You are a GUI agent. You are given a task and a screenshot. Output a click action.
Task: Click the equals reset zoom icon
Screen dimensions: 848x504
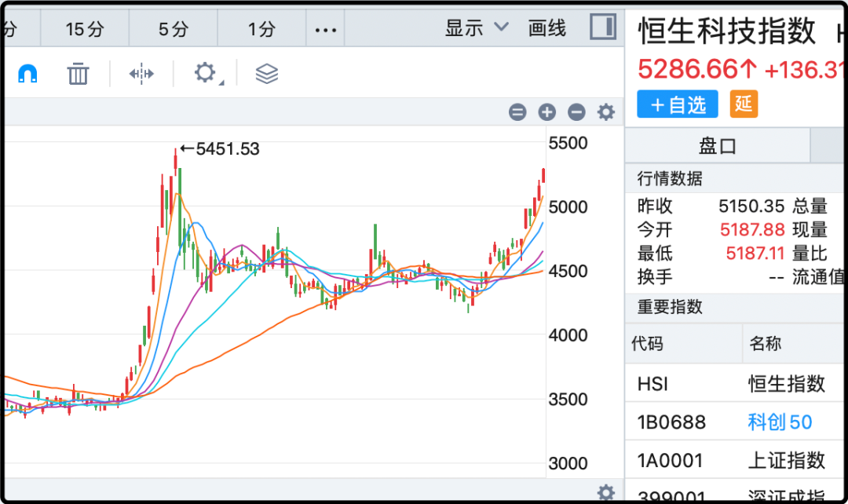[x=517, y=112]
